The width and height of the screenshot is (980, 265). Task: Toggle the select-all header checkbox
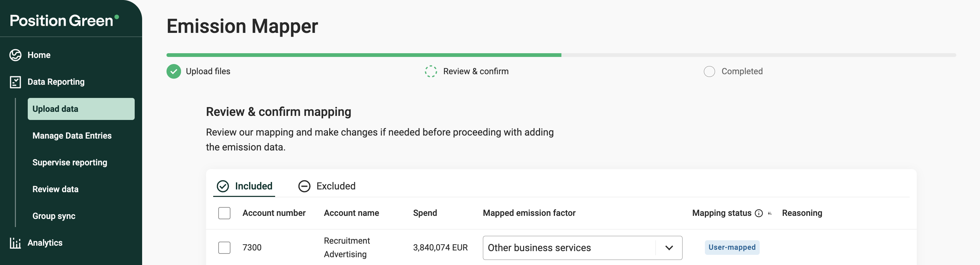point(224,213)
